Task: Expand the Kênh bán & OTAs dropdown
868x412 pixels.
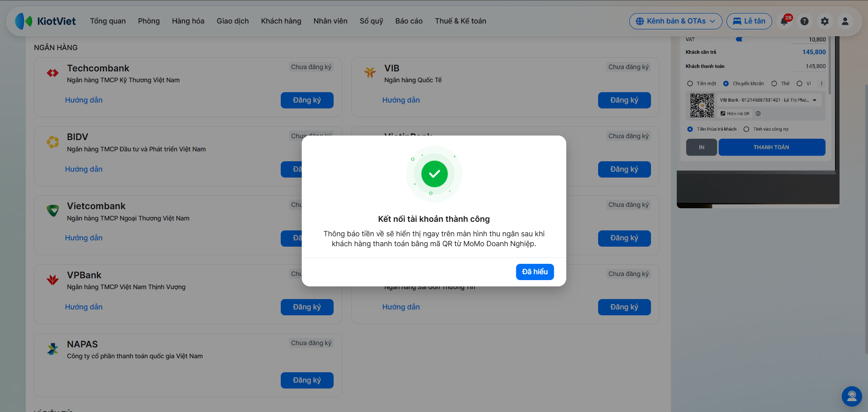Action: [x=676, y=21]
